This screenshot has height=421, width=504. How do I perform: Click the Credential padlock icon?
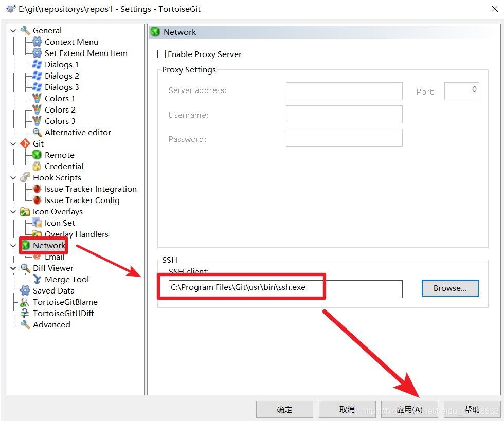37,166
